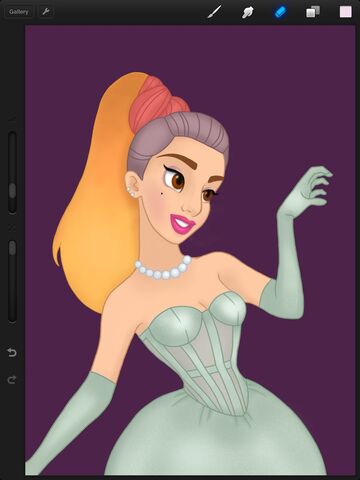The image size is (360, 480).
Task: Open the color picker swatch
Action: [x=346, y=12]
